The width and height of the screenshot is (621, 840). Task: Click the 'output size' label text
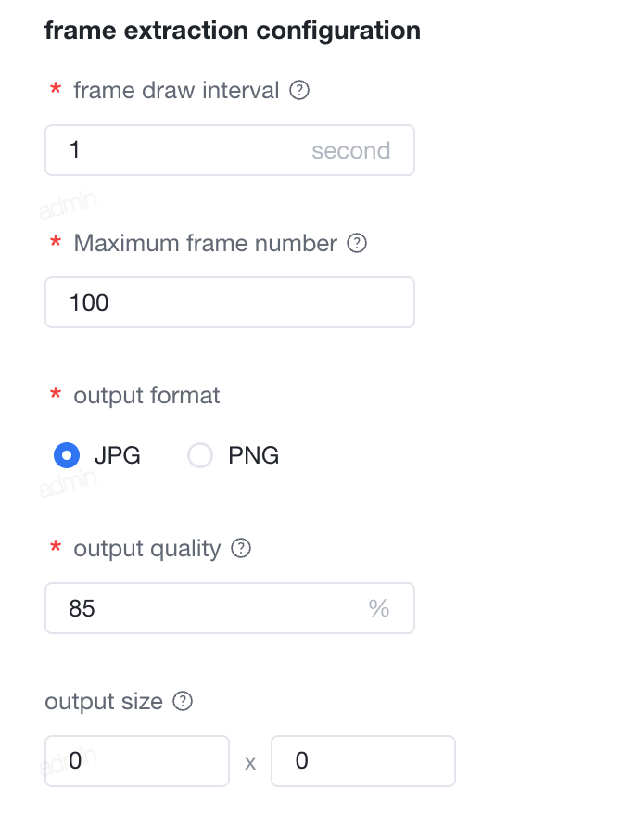click(x=104, y=701)
